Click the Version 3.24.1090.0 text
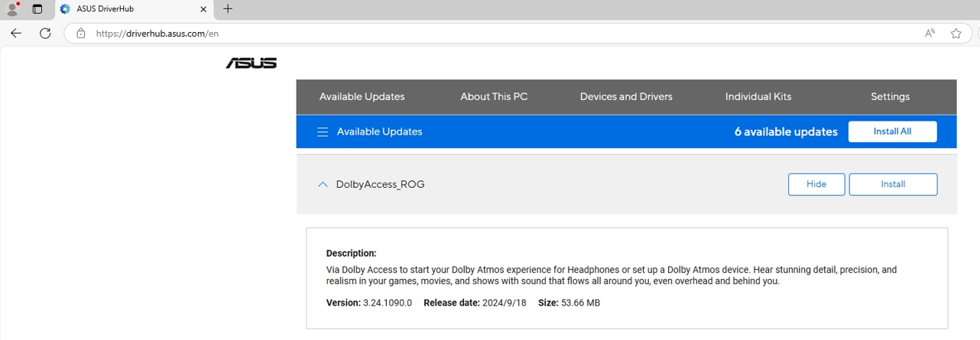The image size is (980, 340). 369,303
